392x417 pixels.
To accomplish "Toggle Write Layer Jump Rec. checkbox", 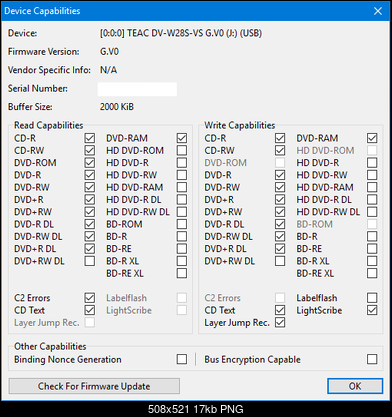I will pos(280,322).
